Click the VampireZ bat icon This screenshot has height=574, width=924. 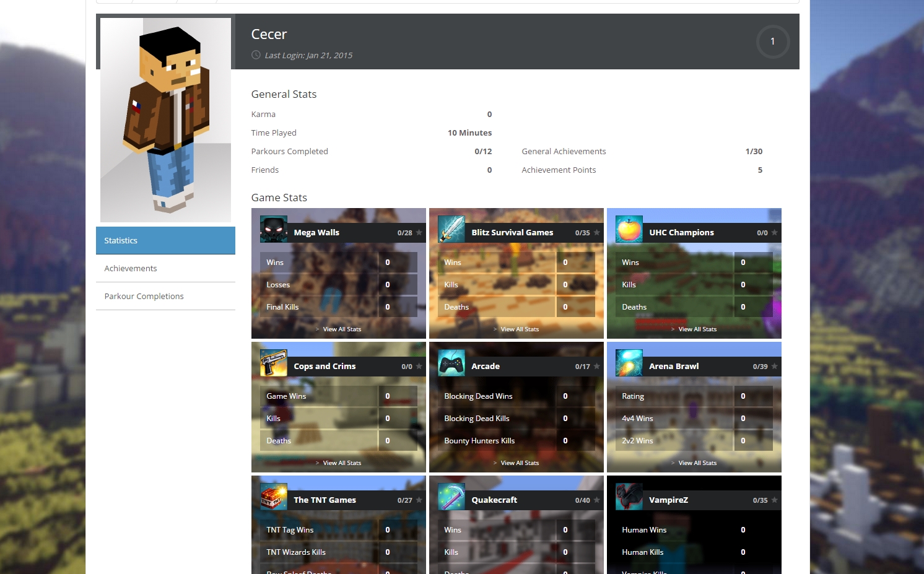(629, 497)
